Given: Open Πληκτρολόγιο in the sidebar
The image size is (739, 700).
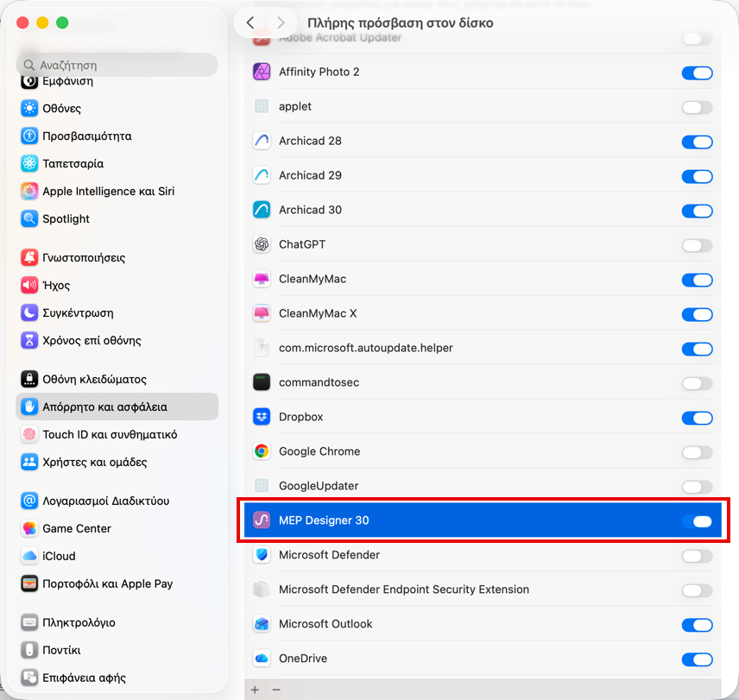Looking at the screenshot, I should pos(117,622).
